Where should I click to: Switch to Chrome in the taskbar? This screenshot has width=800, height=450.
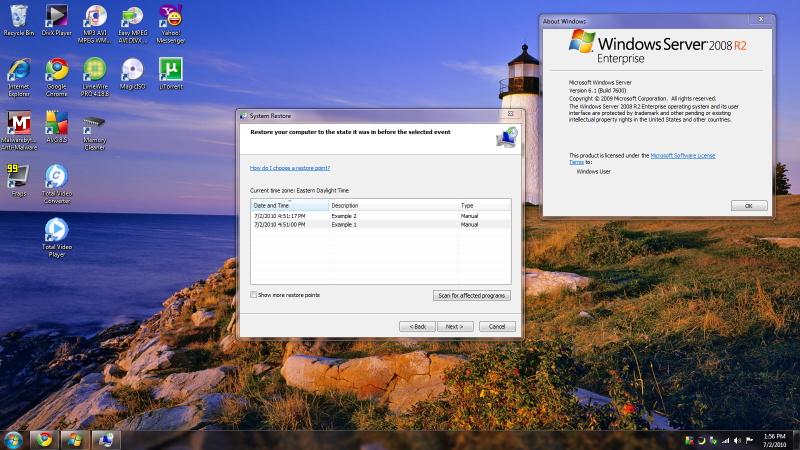[x=44, y=440]
